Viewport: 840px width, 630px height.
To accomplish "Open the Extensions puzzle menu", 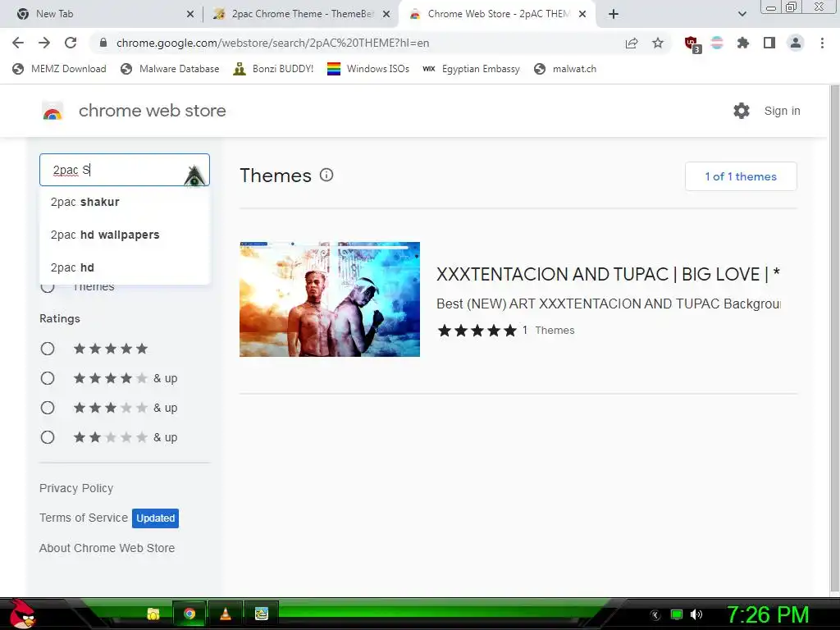I will (x=743, y=43).
